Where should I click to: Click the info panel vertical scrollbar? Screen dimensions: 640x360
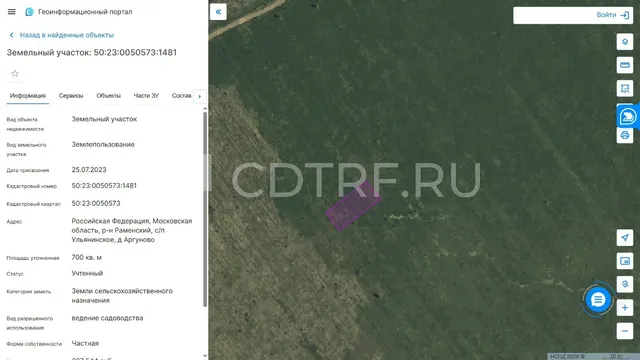pos(205,209)
